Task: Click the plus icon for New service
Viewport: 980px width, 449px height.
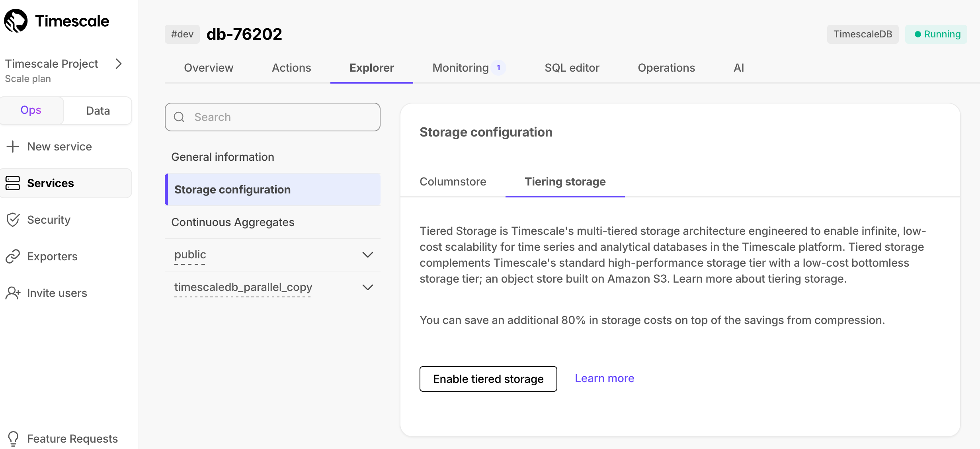Action: [13, 146]
